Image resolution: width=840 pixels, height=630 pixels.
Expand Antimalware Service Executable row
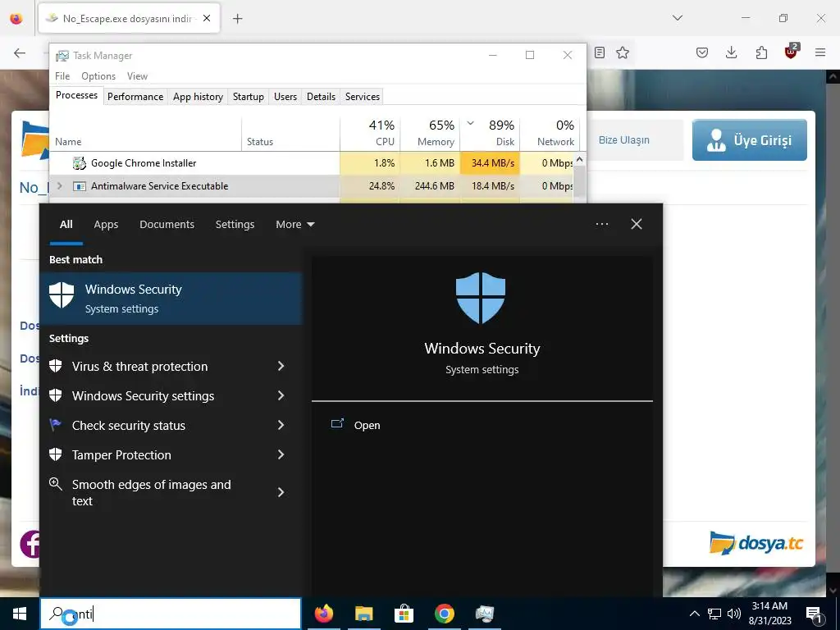[59, 186]
